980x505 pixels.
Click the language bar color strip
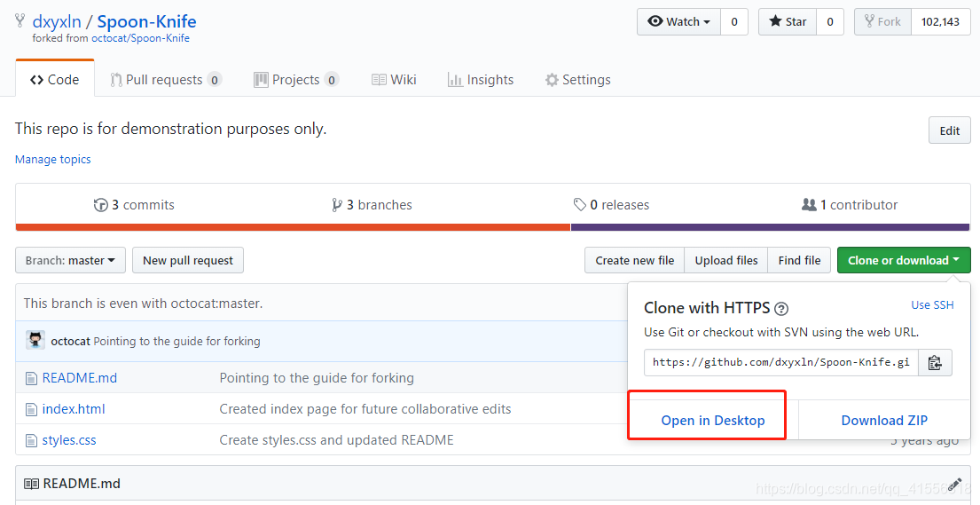492,227
